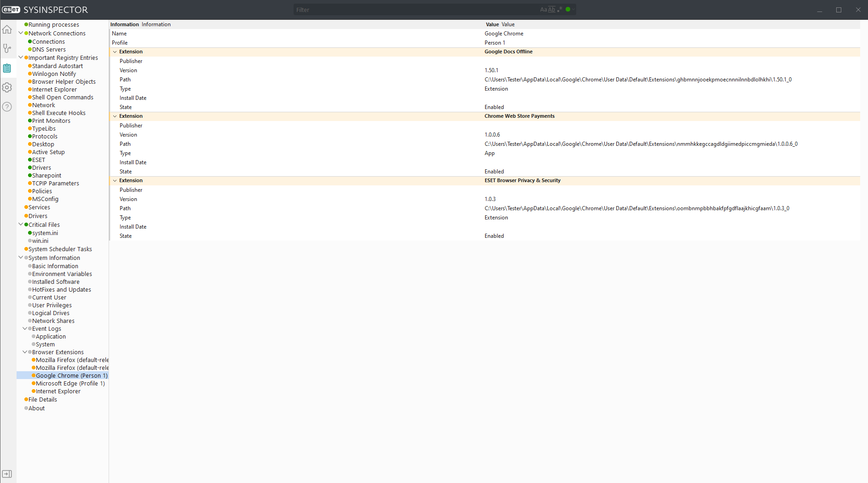Click the collapse sidebar arrow icon
This screenshot has height=483, width=868.
point(7,474)
